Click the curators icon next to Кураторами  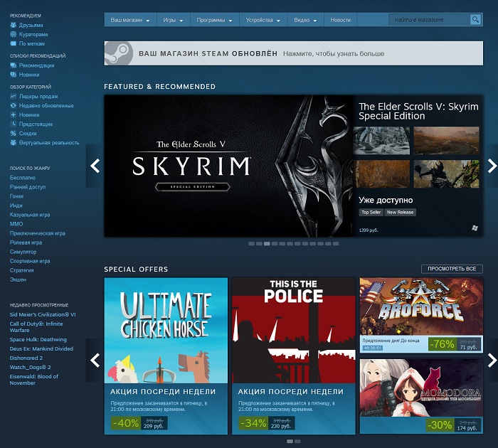click(x=14, y=34)
